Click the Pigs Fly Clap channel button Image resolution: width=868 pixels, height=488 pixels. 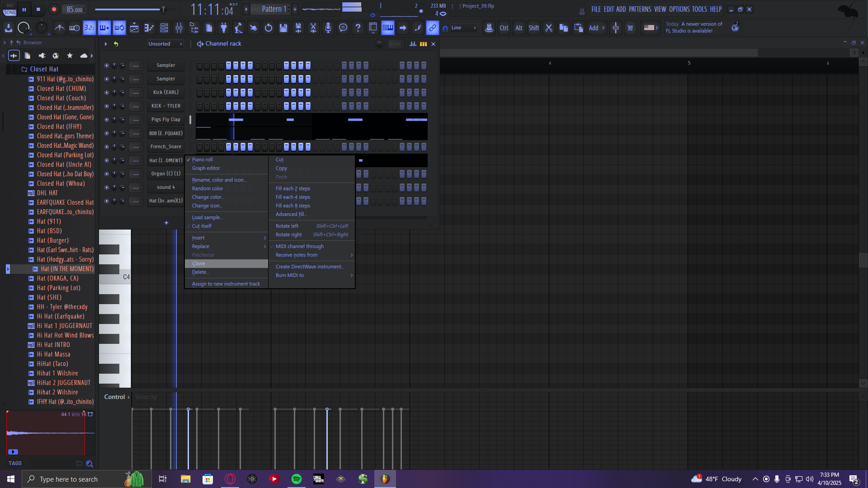click(165, 120)
